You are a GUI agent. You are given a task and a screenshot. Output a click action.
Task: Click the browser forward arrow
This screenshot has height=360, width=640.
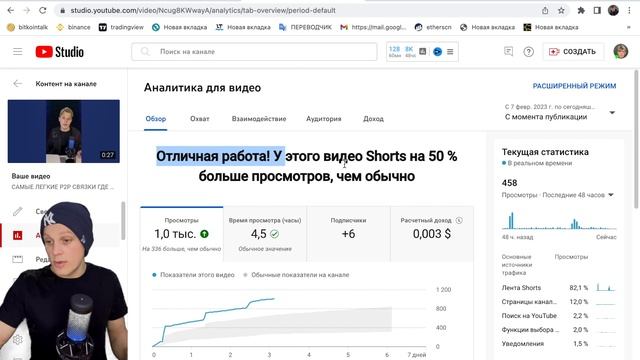click(x=27, y=10)
